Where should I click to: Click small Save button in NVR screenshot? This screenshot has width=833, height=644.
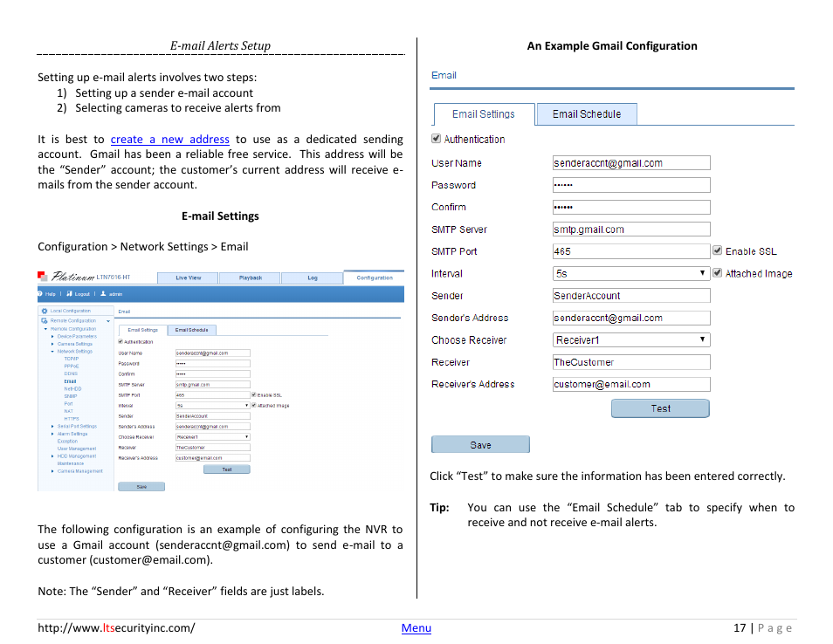point(141,487)
